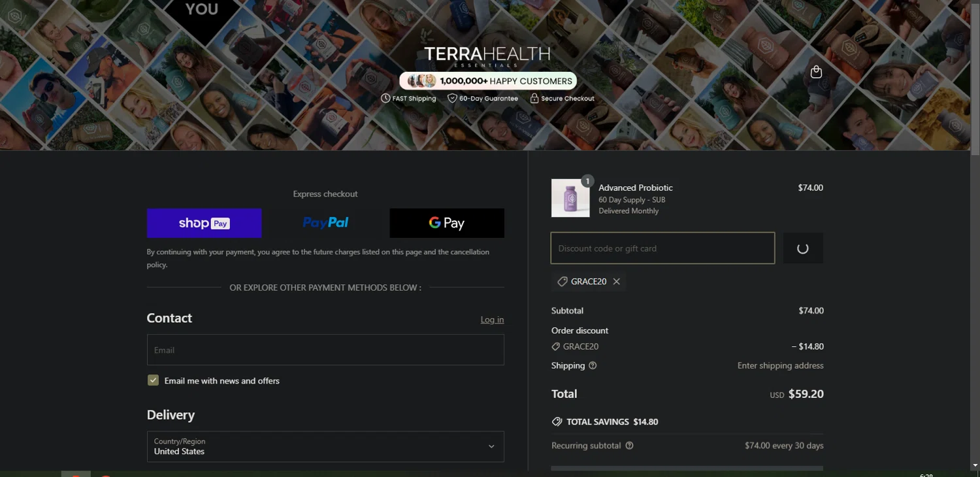This screenshot has width=980, height=477.
Task: Click the discount tag icon beside GRACE20 chip
Action: coord(562,282)
